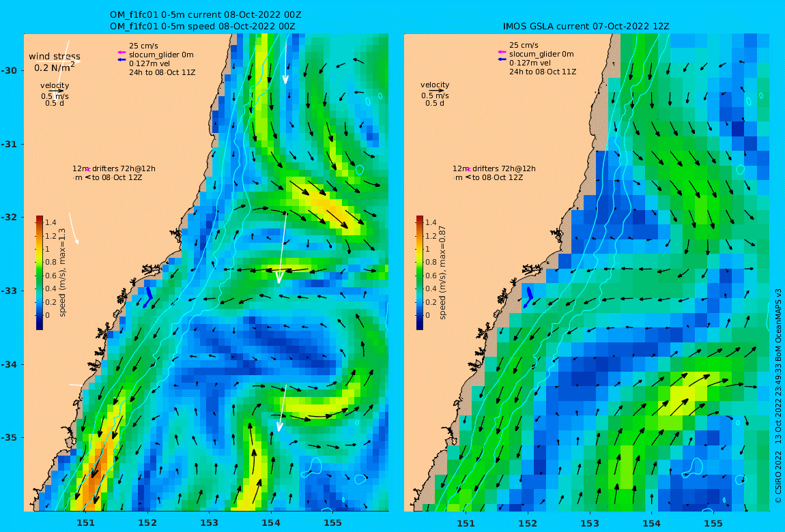Click the blue glider track near coast, right map

click(x=528, y=297)
